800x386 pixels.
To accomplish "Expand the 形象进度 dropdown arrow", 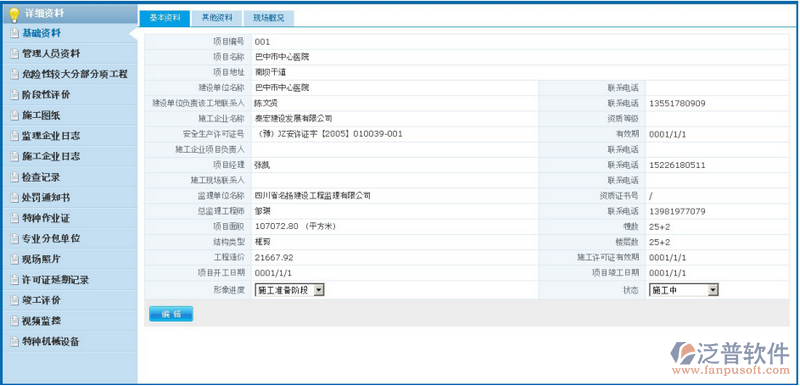I will (x=319, y=290).
